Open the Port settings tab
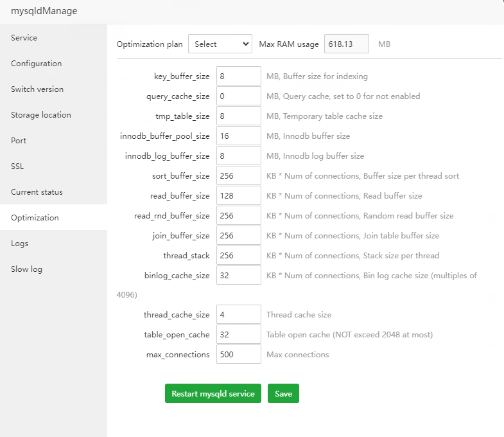This screenshot has height=437, width=504. click(x=19, y=141)
